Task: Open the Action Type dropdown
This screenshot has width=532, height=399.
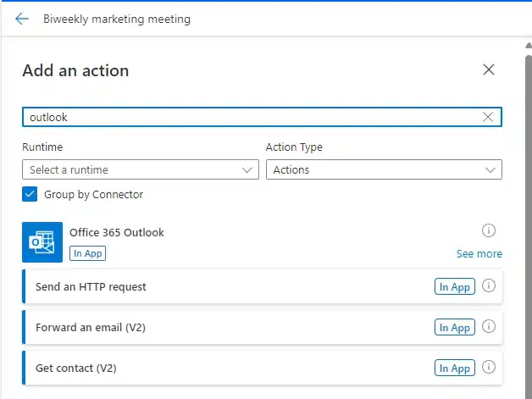Action: (384, 169)
